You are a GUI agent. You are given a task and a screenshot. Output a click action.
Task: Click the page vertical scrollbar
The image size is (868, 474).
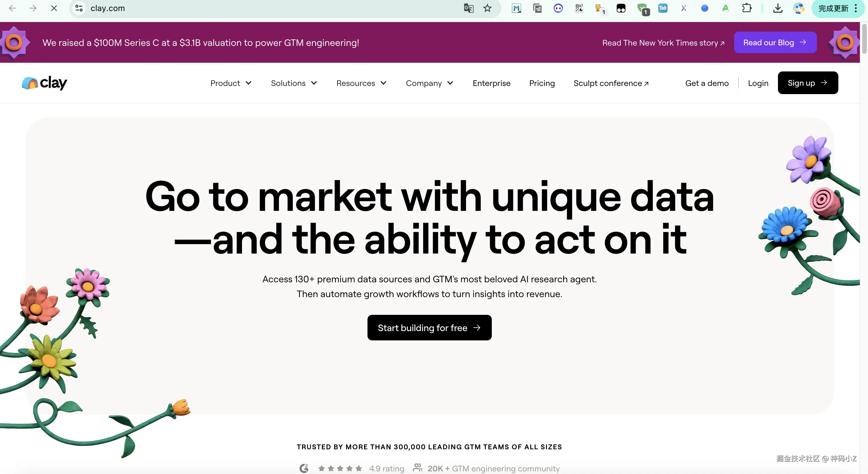coord(864,39)
